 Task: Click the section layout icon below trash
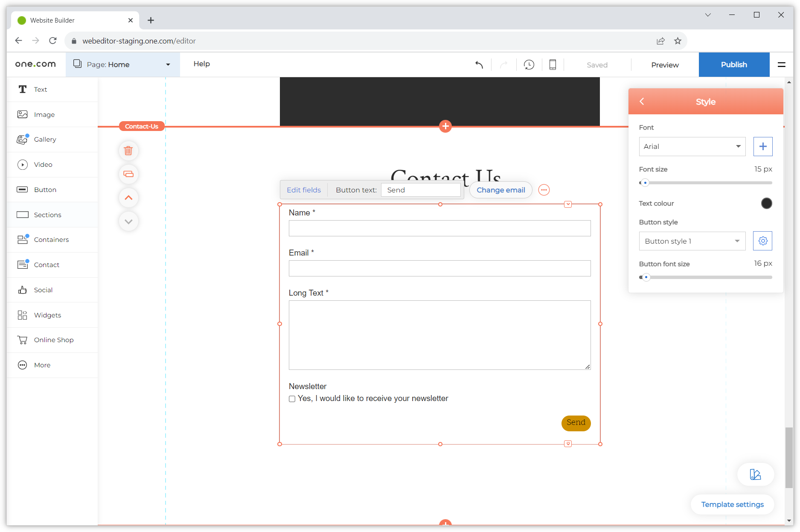click(x=128, y=174)
